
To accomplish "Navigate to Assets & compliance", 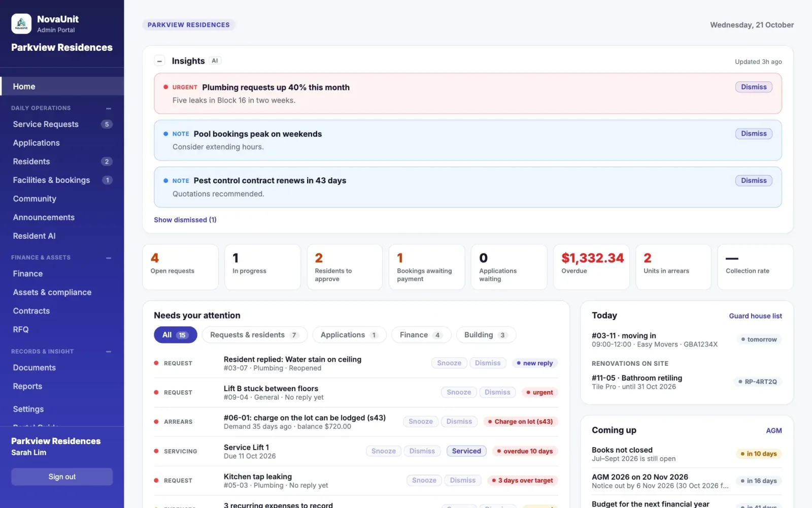I will (62, 293).
